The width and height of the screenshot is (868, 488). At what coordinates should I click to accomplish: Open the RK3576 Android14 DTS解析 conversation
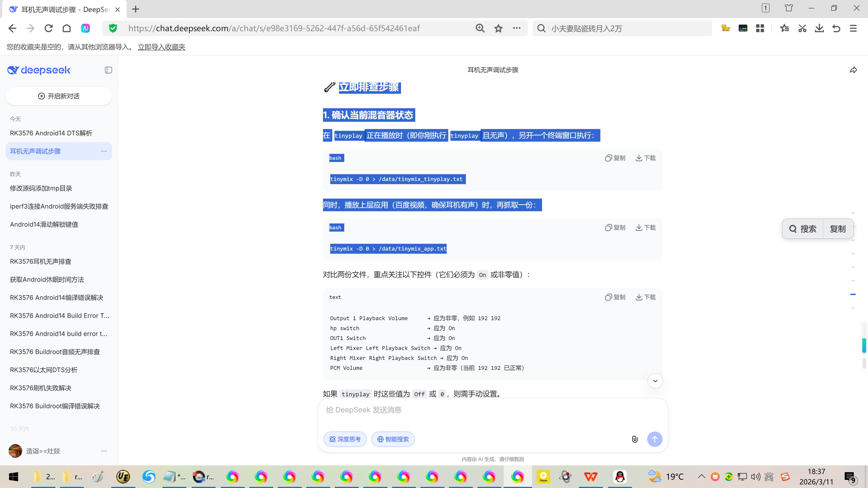pyautogui.click(x=51, y=133)
